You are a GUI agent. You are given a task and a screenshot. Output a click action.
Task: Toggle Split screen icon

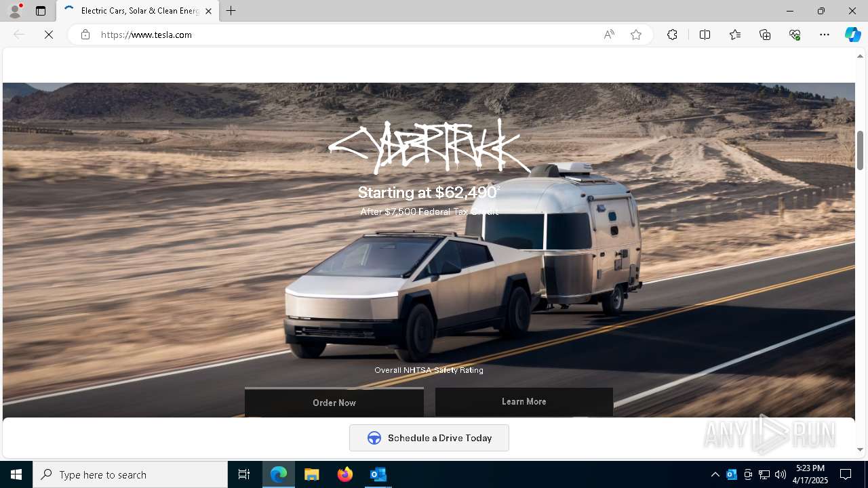(705, 35)
